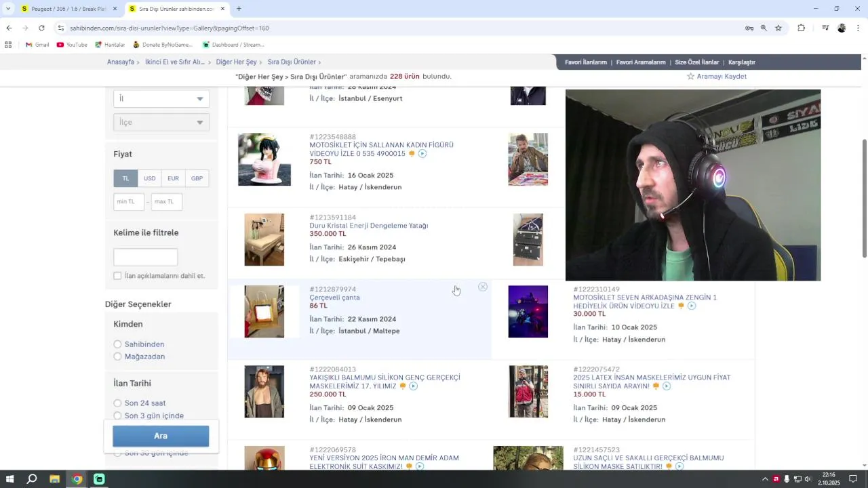Open the Çerçeveli çanta thumbnail
Screen dimensions: 868x488
click(x=264, y=312)
